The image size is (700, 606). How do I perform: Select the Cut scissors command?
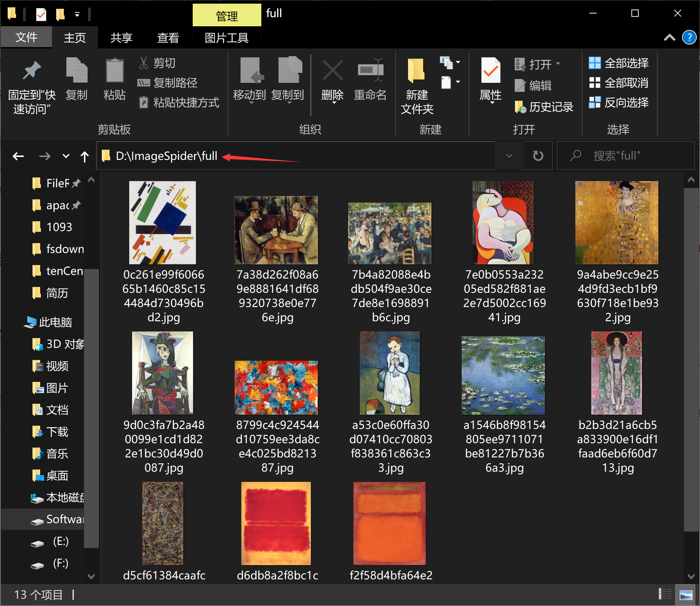coord(157,63)
